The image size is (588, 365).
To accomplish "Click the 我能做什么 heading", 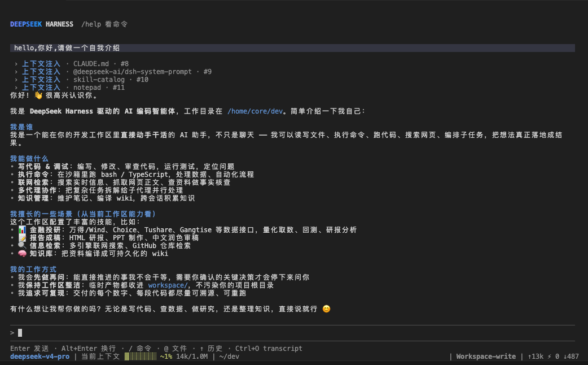I will point(29,158).
